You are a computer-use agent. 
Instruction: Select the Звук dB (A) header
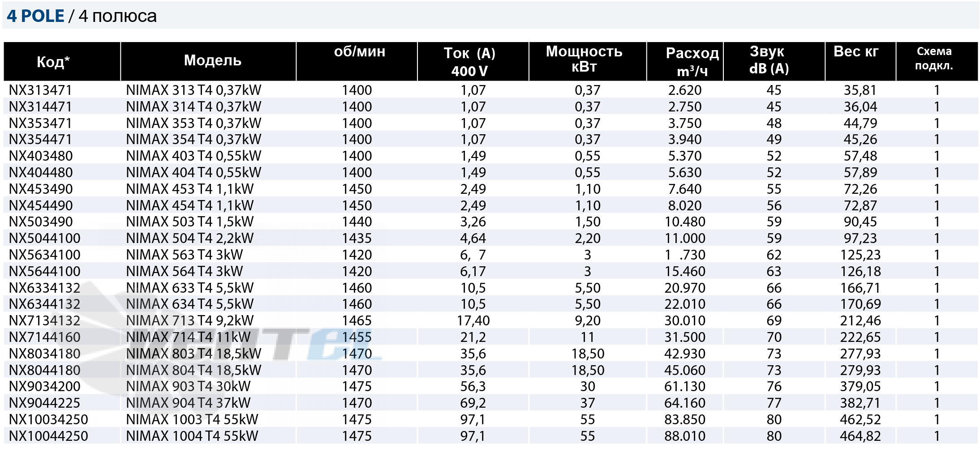point(769,60)
